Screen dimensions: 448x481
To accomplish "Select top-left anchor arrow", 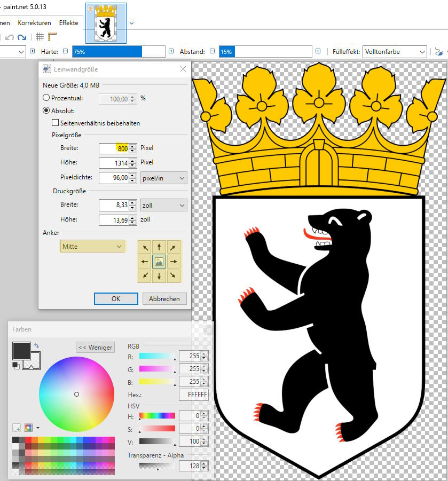I will point(145,247).
